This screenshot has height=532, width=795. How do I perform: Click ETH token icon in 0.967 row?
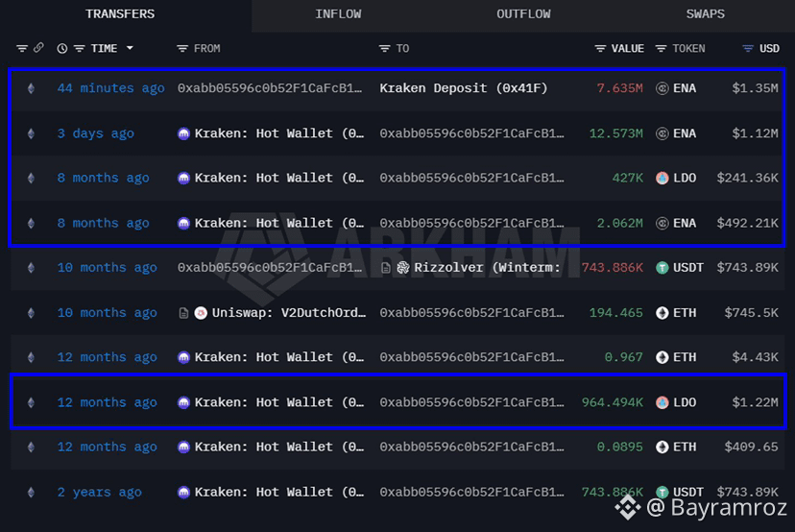662,357
